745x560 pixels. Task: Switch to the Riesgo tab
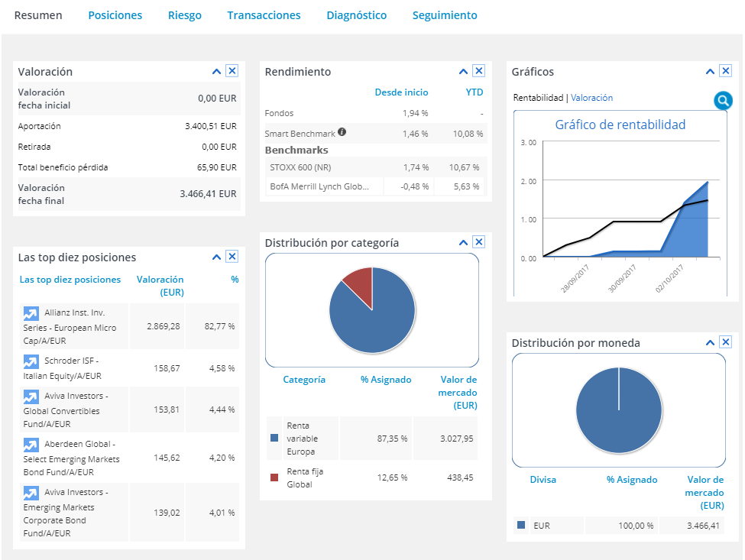(184, 15)
